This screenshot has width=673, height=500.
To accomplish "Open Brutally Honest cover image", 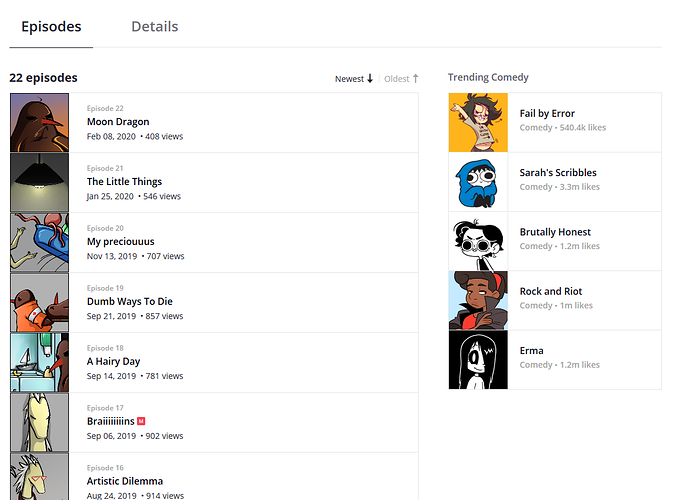I will coord(478,241).
